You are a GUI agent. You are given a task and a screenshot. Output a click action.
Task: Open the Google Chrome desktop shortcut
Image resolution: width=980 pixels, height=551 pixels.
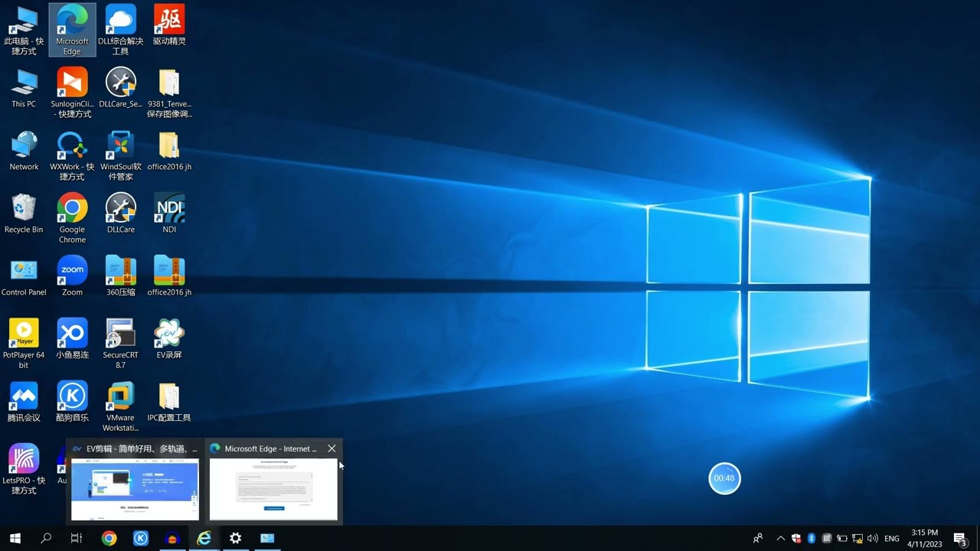pyautogui.click(x=72, y=208)
